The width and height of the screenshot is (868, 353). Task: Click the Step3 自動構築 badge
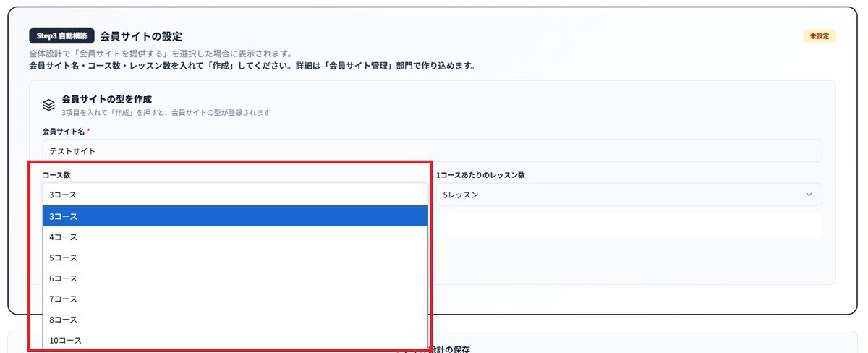[x=61, y=35]
